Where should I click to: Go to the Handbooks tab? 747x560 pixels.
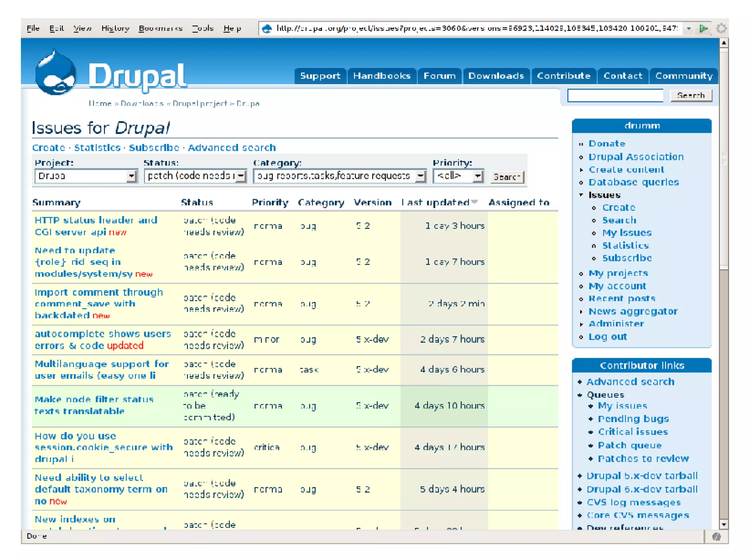382,76
